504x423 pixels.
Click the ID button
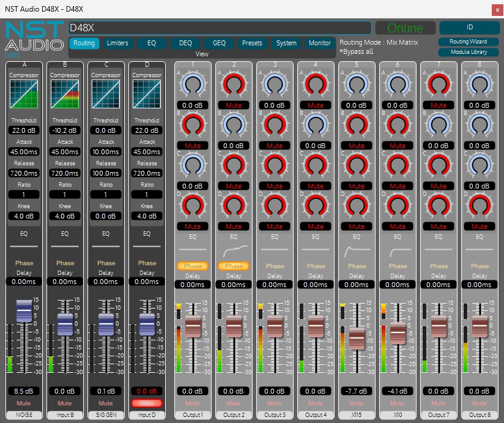pyautogui.click(x=470, y=28)
